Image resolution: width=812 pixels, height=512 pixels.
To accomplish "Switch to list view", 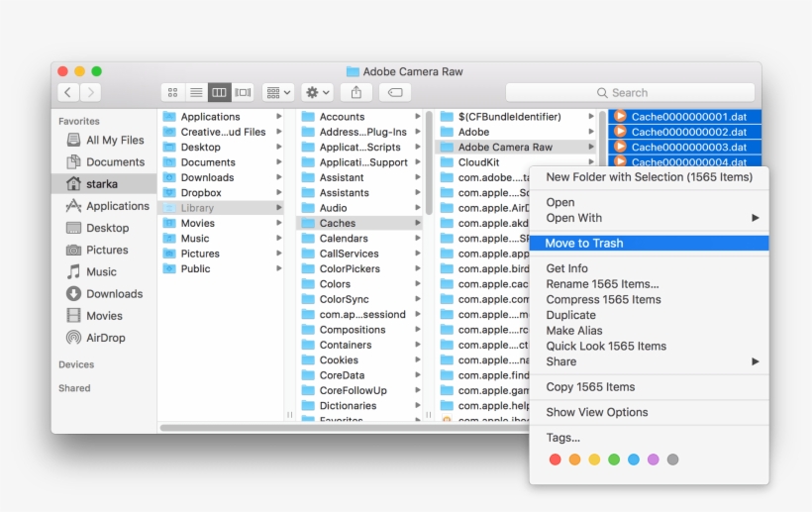I will click(x=196, y=93).
